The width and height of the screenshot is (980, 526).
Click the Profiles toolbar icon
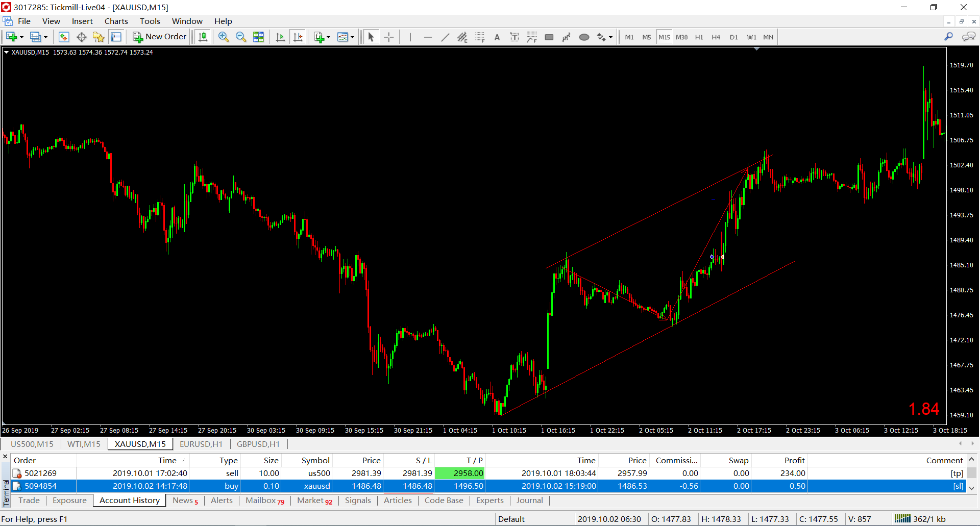pos(35,37)
